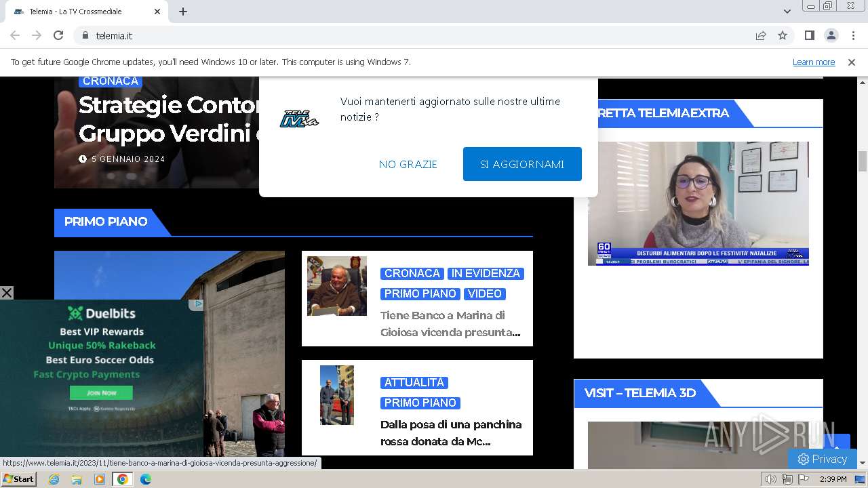868x488 pixels.
Task: Read Dalla posa di una panchina article
Action: [x=451, y=433]
